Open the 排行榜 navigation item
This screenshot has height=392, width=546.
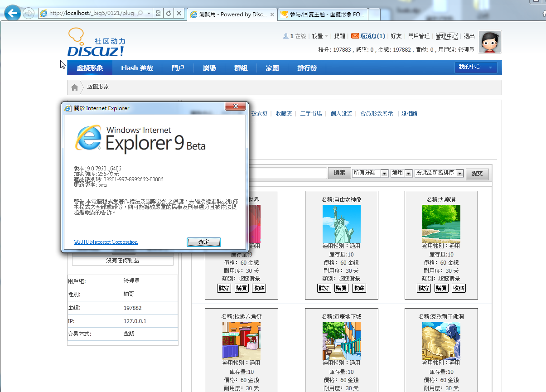[307, 68]
